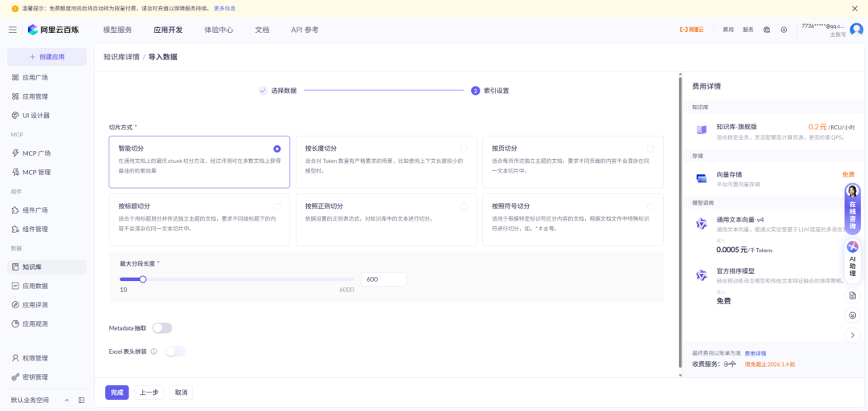868x411 pixels.
Task: Click the user avatar icon
Action: pyautogui.click(x=856, y=30)
